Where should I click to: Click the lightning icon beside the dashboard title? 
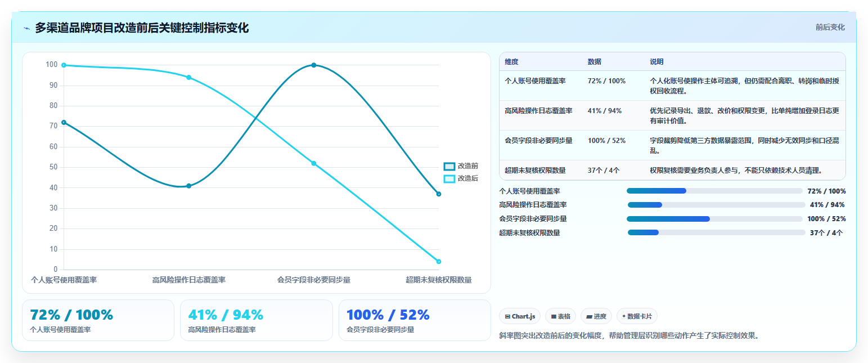point(27,28)
